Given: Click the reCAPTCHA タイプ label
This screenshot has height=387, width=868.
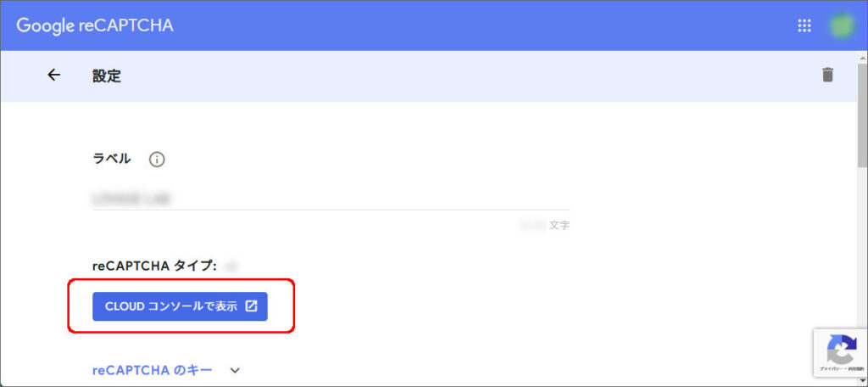Looking at the screenshot, I should [x=154, y=266].
